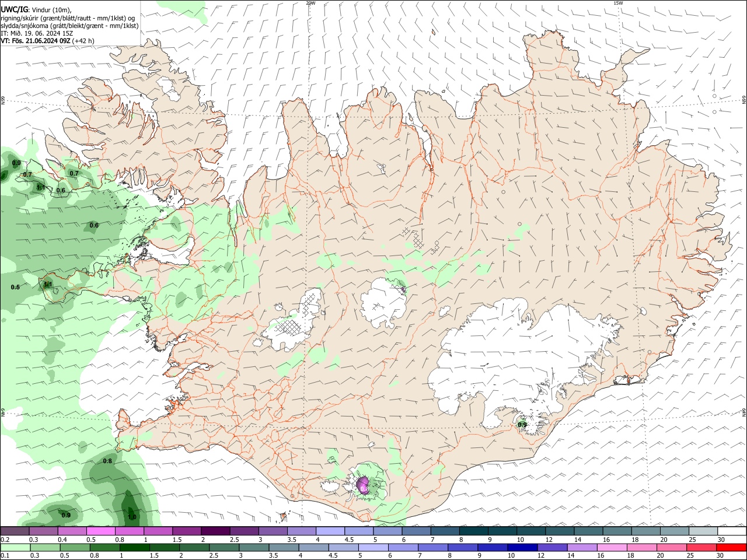Pick the lavender top-row swatch 4–4.5
This screenshot has width=747, height=560.
click(330, 531)
